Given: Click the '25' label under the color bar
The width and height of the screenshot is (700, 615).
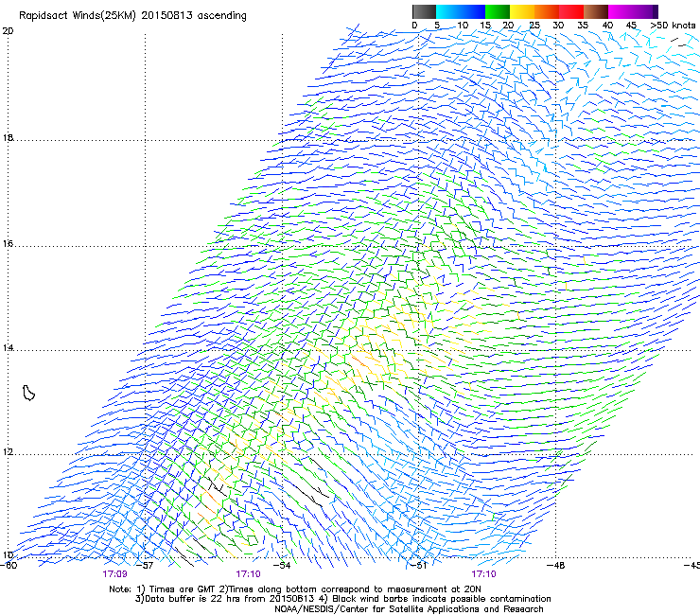Looking at the screenshot, I should coord(534,26).
